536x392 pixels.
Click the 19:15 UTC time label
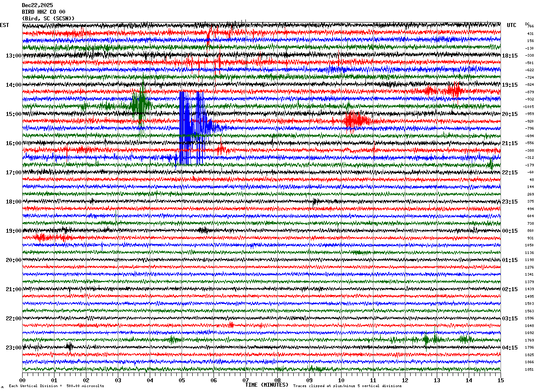tap(510, 85)
